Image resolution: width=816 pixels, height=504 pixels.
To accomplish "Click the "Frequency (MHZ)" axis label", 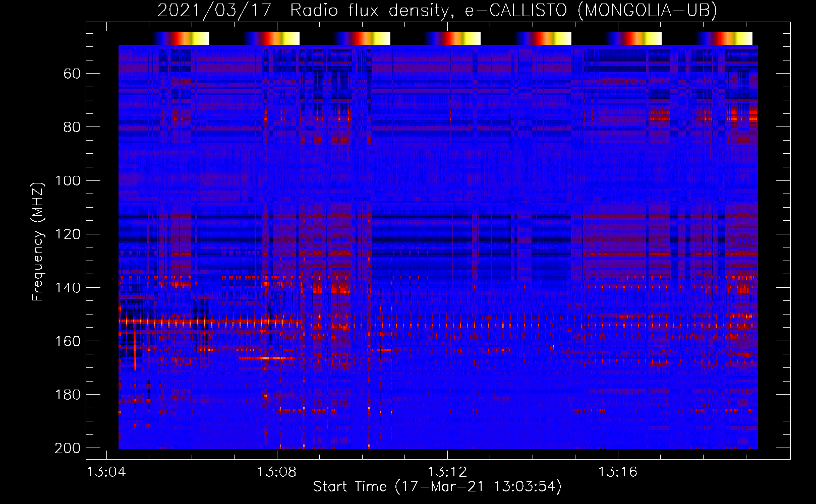I will 38,242.
